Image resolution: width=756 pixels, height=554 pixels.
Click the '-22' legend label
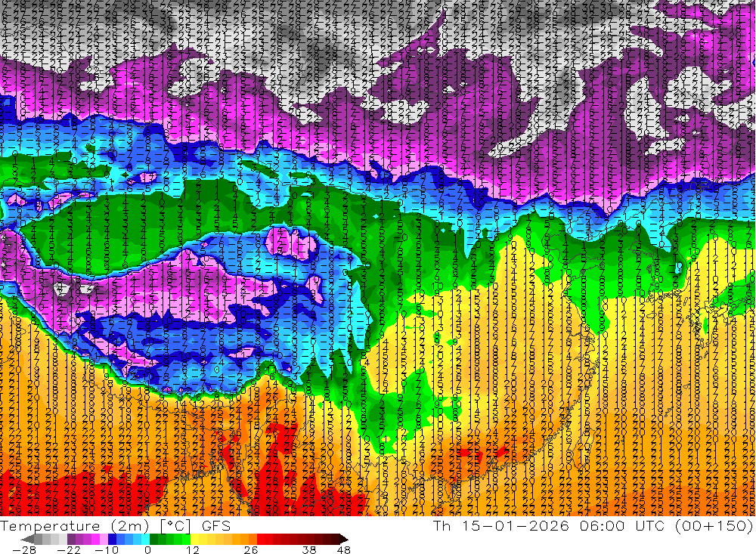[69, 549]
